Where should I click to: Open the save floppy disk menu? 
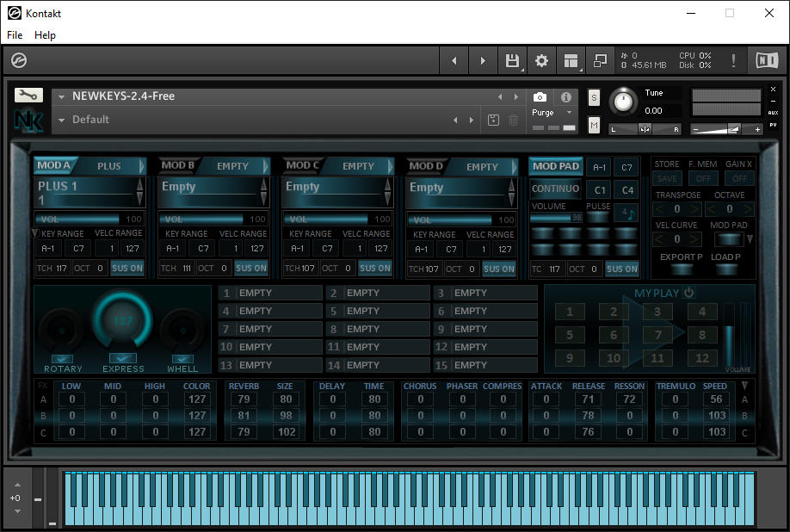click(512, 61)
